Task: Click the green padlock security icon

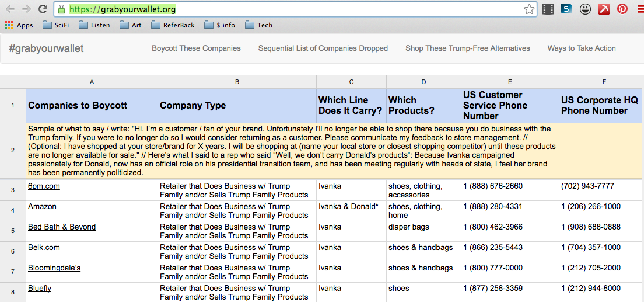Action: [x=62, y=9]
